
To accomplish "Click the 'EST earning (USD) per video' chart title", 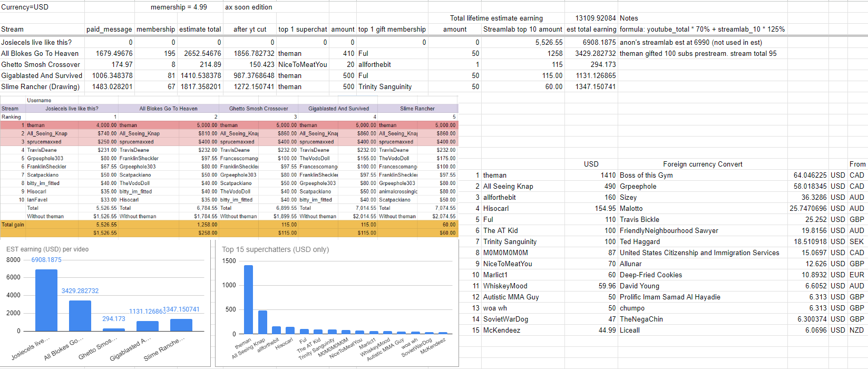I will (x=47, y=249).
